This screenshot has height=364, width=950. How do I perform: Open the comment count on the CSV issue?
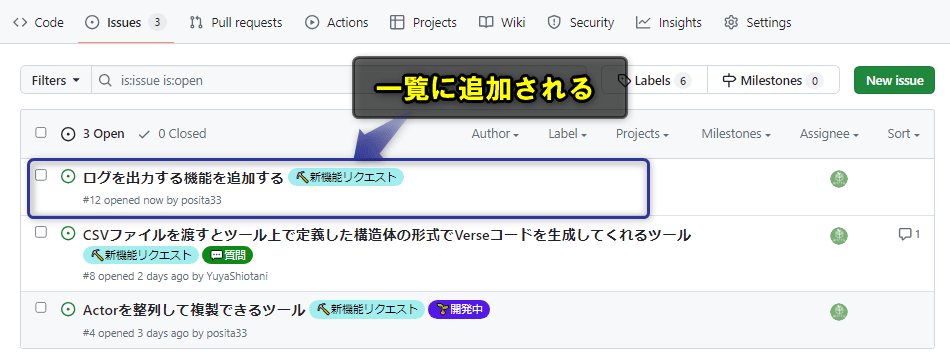pyautogui.click(x=909, y=234)
